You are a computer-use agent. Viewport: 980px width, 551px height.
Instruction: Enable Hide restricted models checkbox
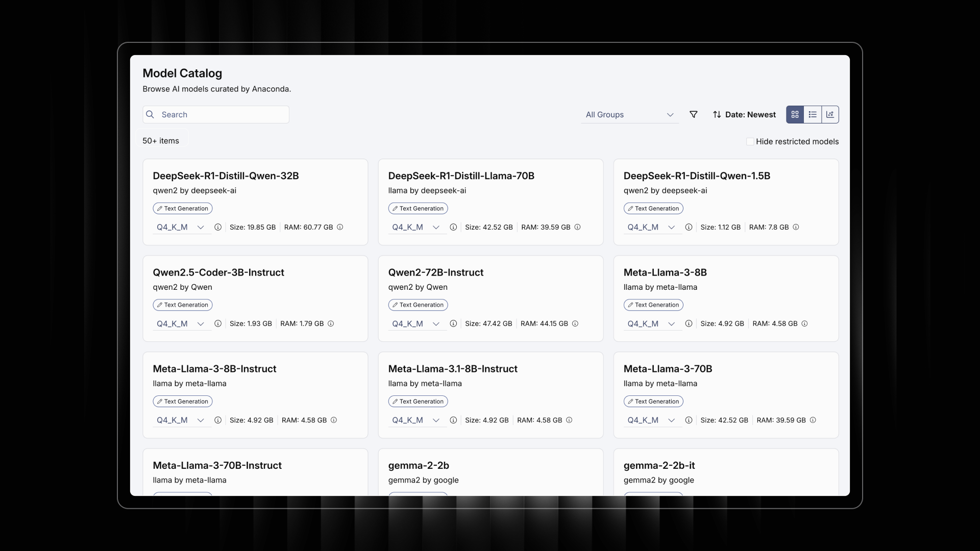point(750,141)
